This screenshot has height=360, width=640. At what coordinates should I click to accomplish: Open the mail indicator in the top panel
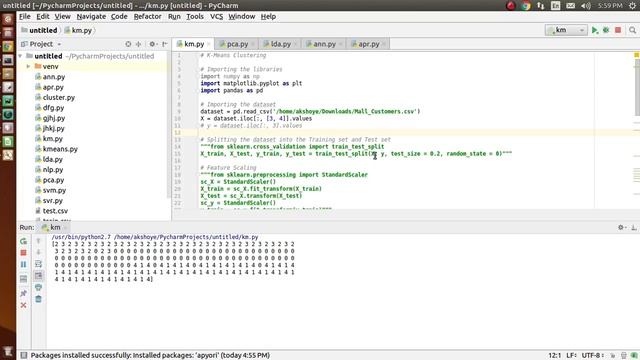pyautogui.click(x=571, y=6)
